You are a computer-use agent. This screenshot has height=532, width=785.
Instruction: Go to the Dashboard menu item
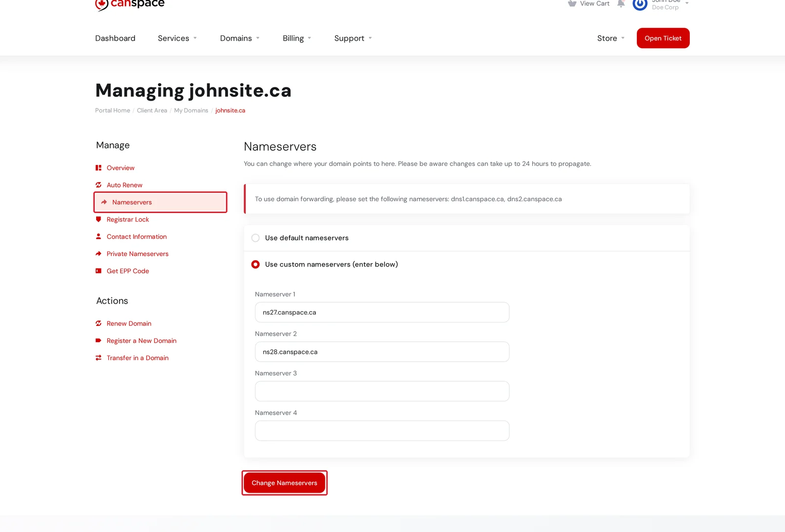coord(115,38)
